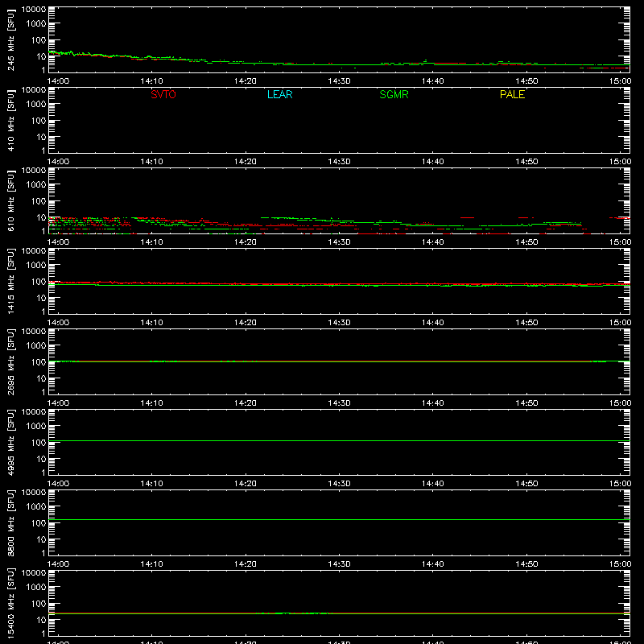Click 14:20 time label under 610 MHz panel

click(x=246, y=242)
